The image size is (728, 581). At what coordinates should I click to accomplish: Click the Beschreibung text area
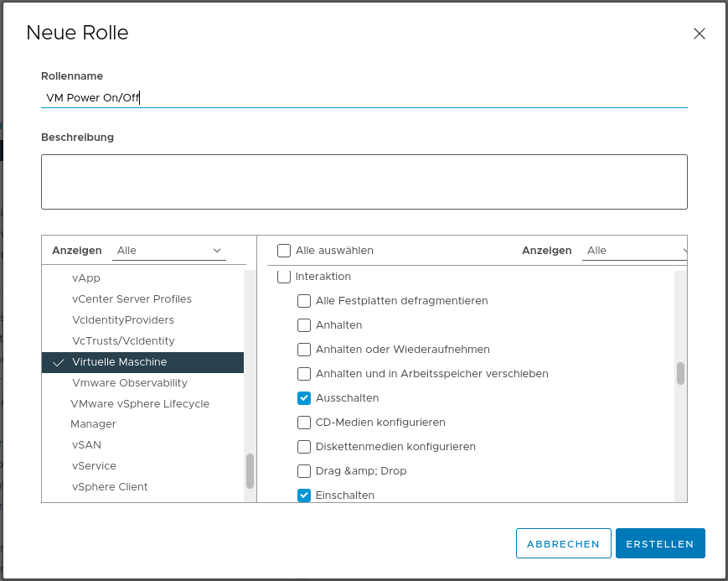pos(364,181)
